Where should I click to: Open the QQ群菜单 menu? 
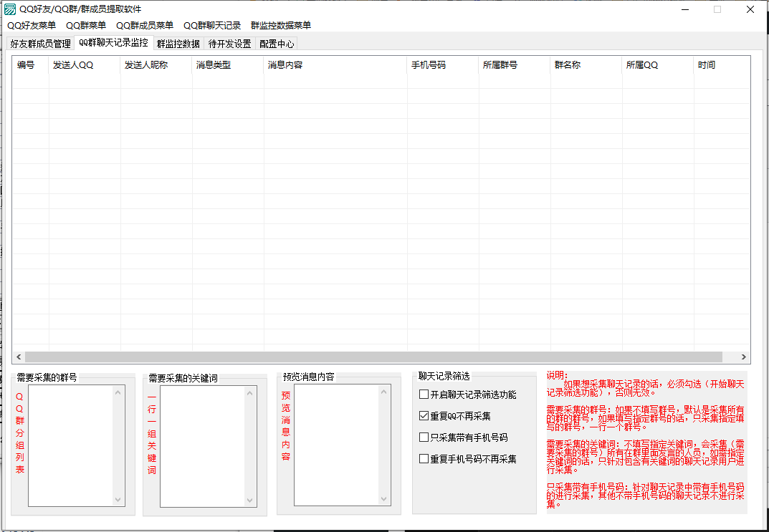tap(86, 26)
